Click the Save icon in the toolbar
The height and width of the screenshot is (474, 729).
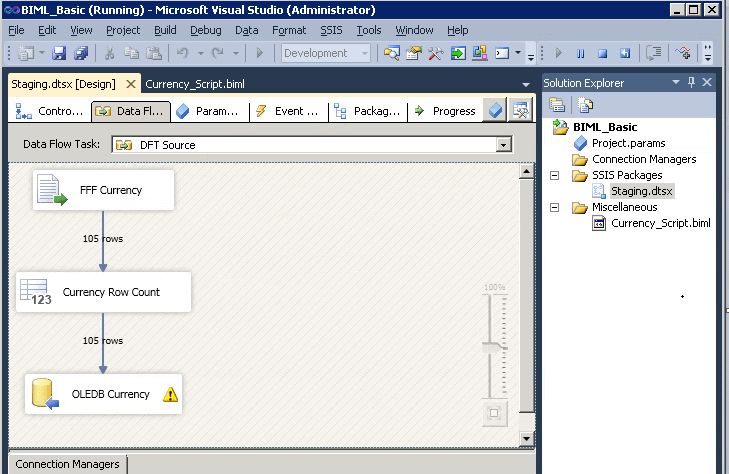59,53
